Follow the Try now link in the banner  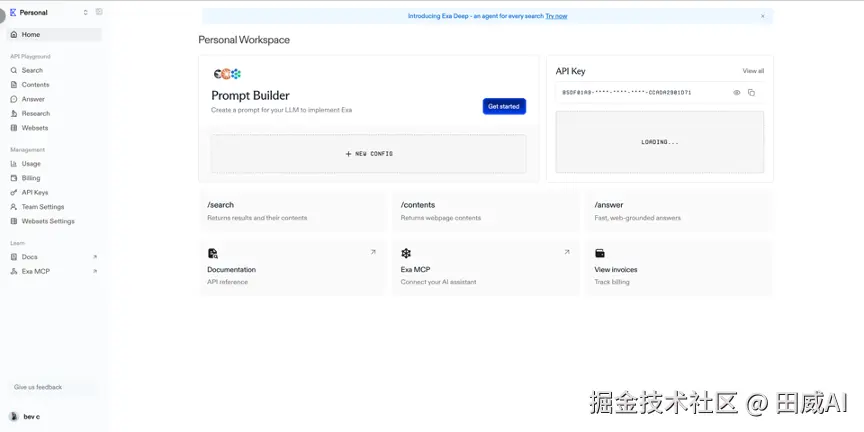pos(556,16)
